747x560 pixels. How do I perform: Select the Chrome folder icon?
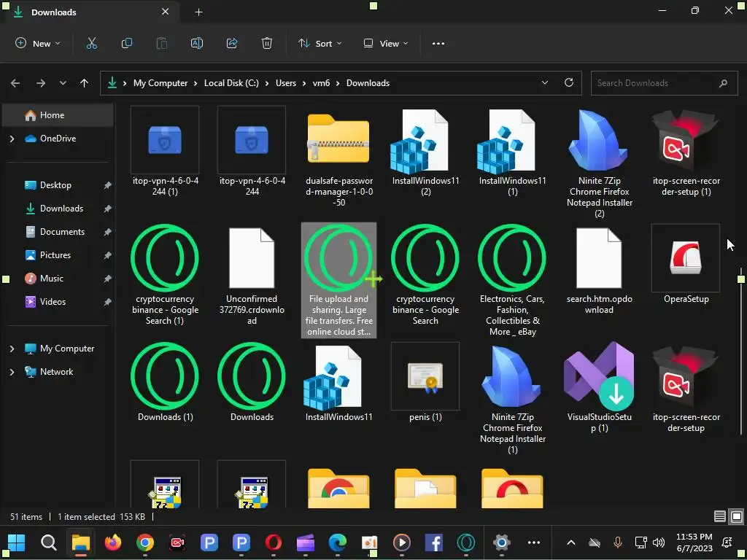[x=338, y=488]
